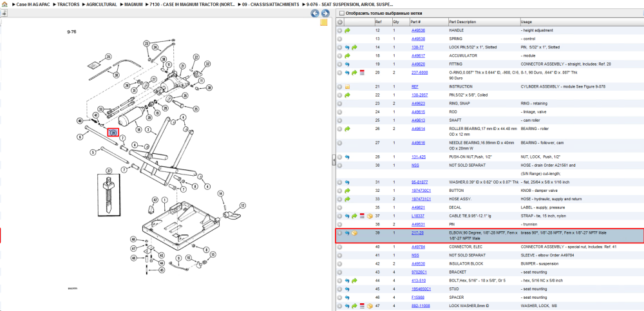This screenshot has height=311, width=644.
Task: Open the REF link for INSTRUCTION row
Action: click(415, 87)
